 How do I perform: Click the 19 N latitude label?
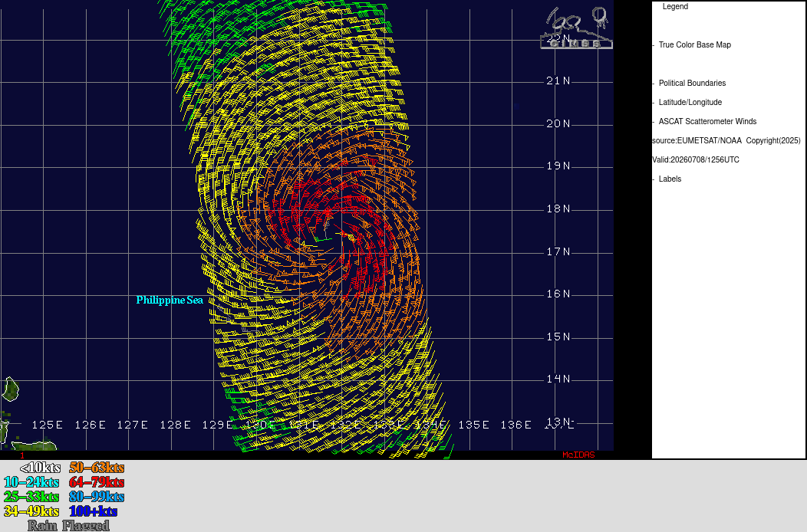coord(558,166)
